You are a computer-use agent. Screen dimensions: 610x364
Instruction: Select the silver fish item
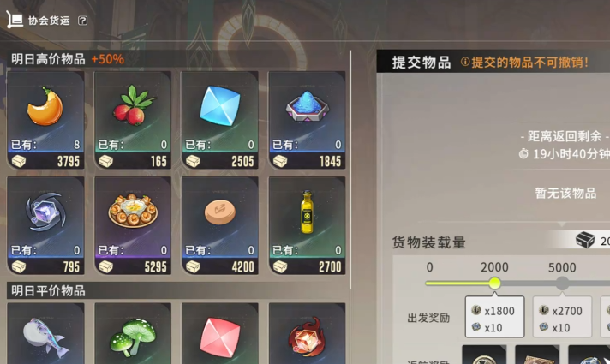46,334
